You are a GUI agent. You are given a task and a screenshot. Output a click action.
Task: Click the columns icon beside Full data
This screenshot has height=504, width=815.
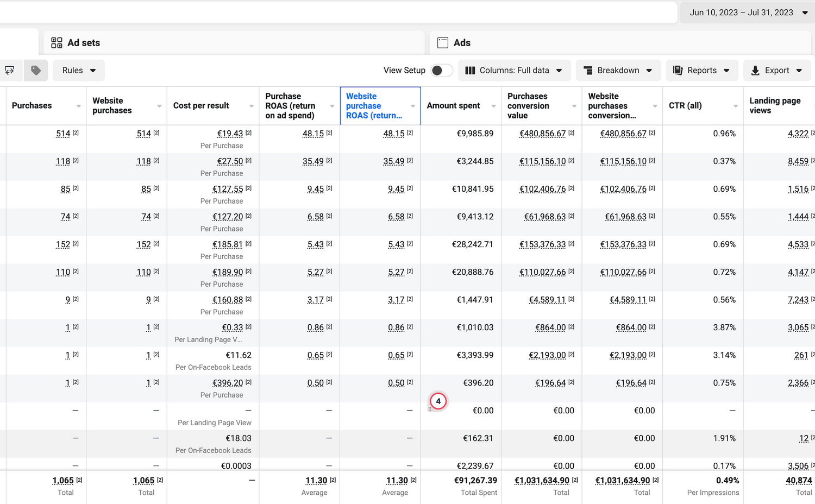click(471, 71)
